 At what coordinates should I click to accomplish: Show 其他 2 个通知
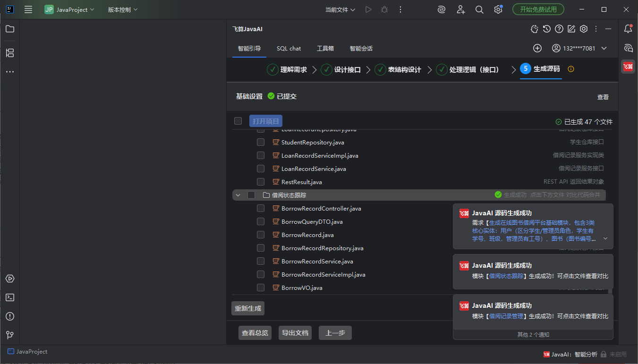[533, 335]
